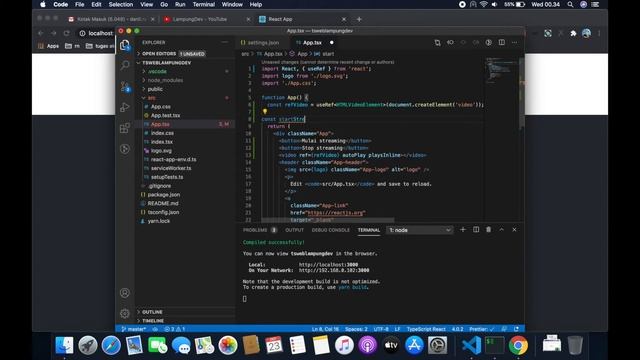The image size is (640, 360).
Task: Open the Extensions view
Action: tap(125, 128)
